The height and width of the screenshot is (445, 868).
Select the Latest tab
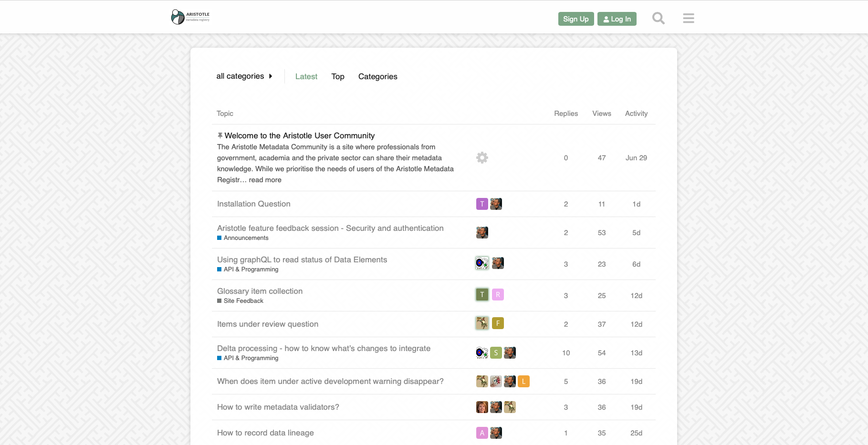[x=306, y=77]
